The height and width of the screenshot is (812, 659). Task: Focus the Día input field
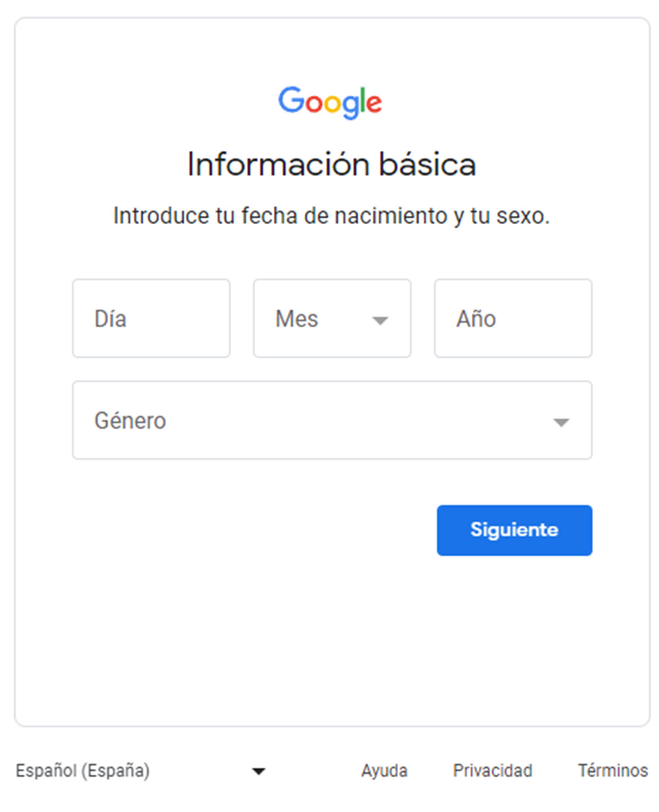(151, 318)
